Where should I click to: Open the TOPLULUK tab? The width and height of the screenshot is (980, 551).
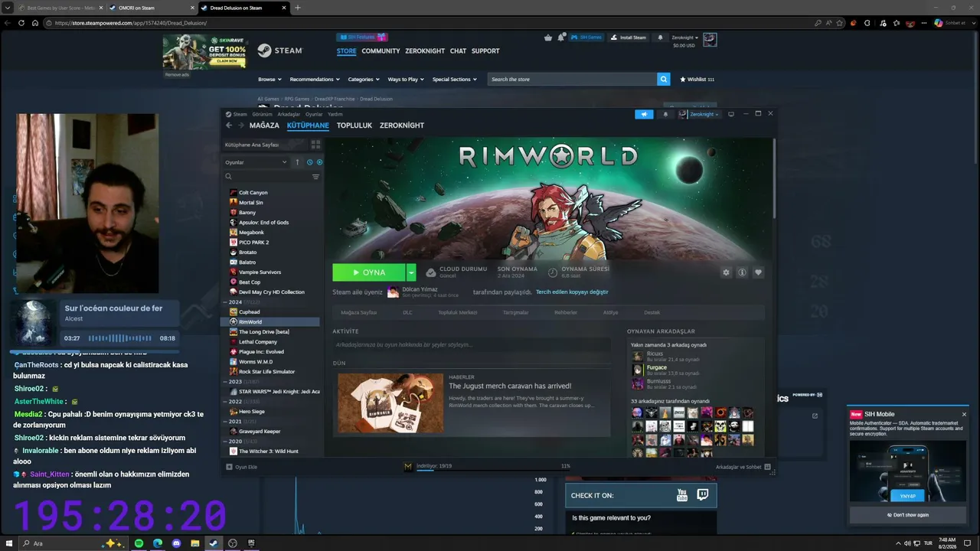tap(354, 126)
